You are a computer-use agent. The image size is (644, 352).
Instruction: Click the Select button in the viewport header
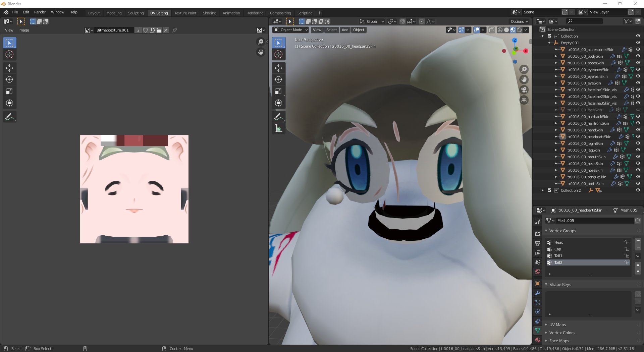pos(331,30)
